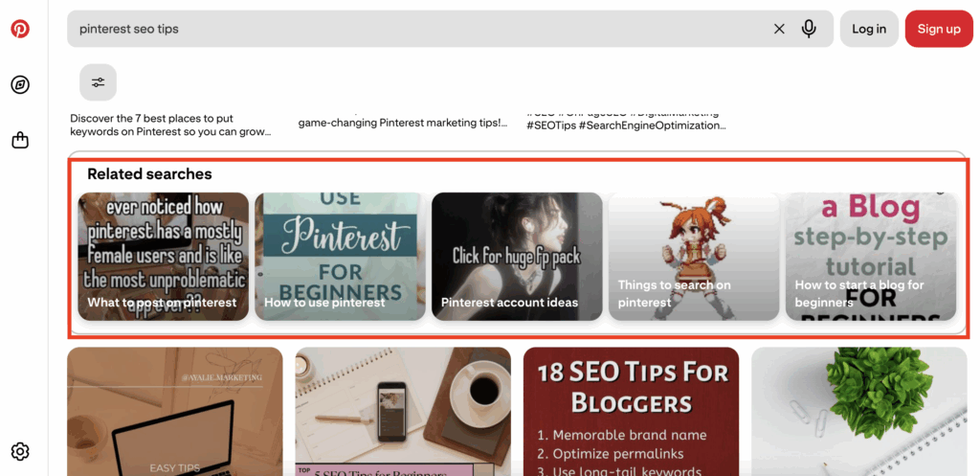
Task: Open the search filters slider icon
Action: coord(99,82)
